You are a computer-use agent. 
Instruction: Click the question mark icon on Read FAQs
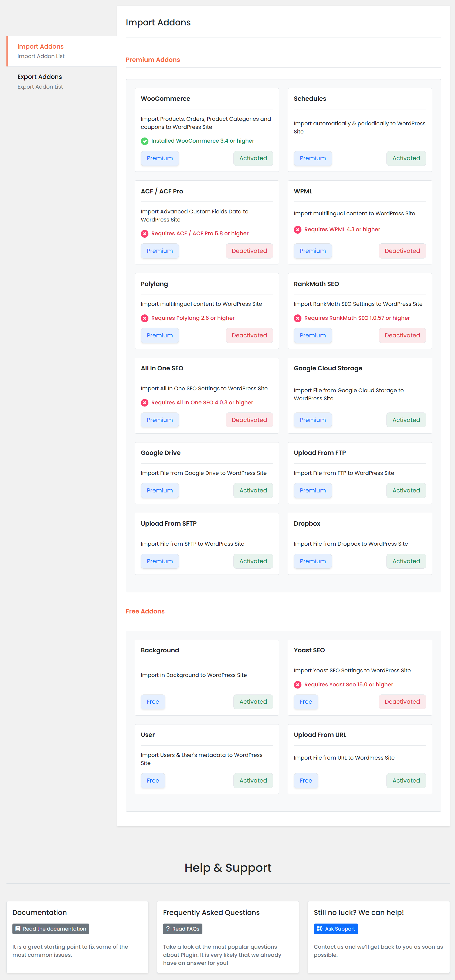[x=168, y=929]
